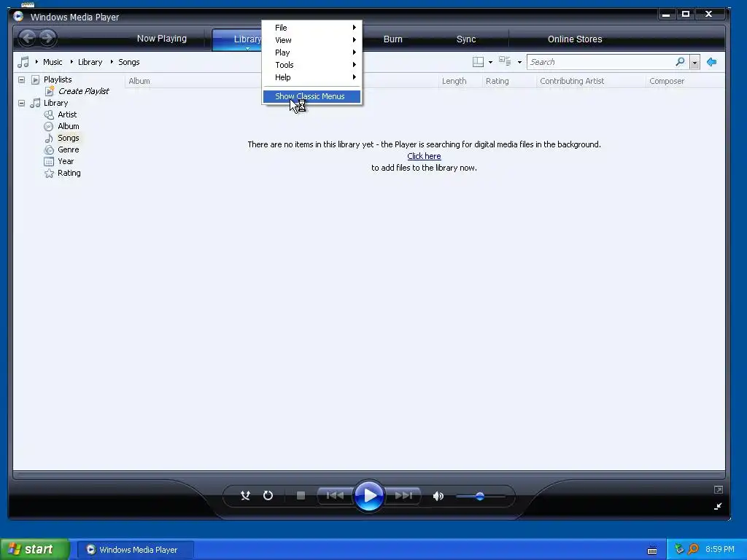Collapse the Playlists tree node
The width and height of the screenshot is (747, 560).
tap(21, 79)
